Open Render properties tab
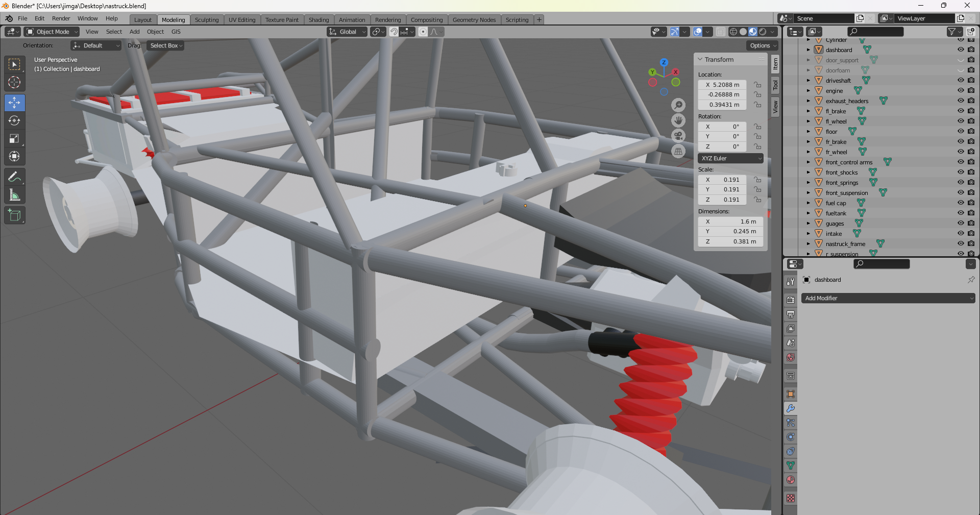This screenshot has width=980, height=515. point(791,300)
